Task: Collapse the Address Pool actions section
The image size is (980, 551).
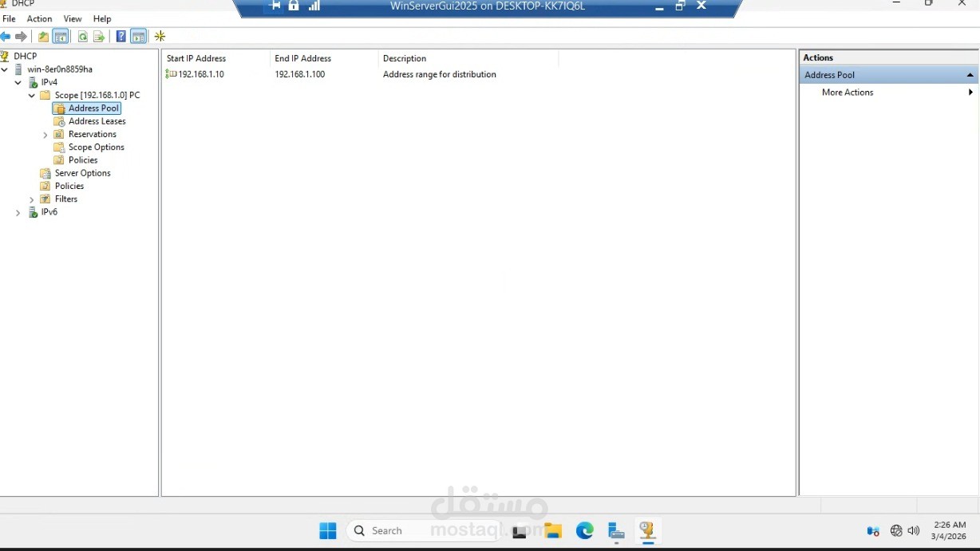Action: (x=970, y=75)
